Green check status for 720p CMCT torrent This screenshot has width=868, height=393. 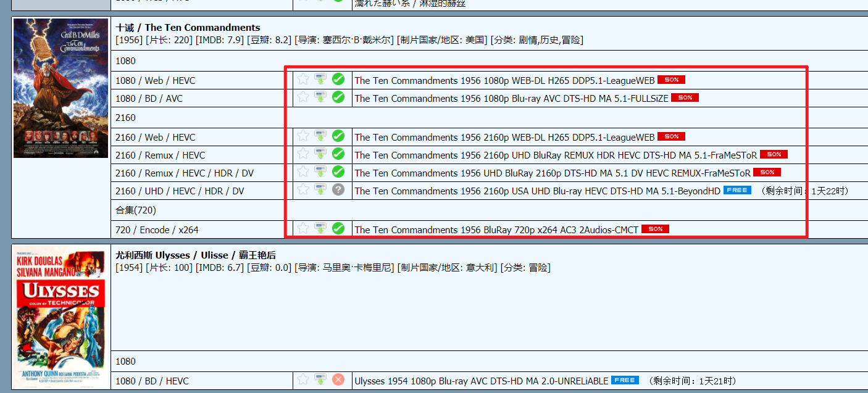(338, 228)
